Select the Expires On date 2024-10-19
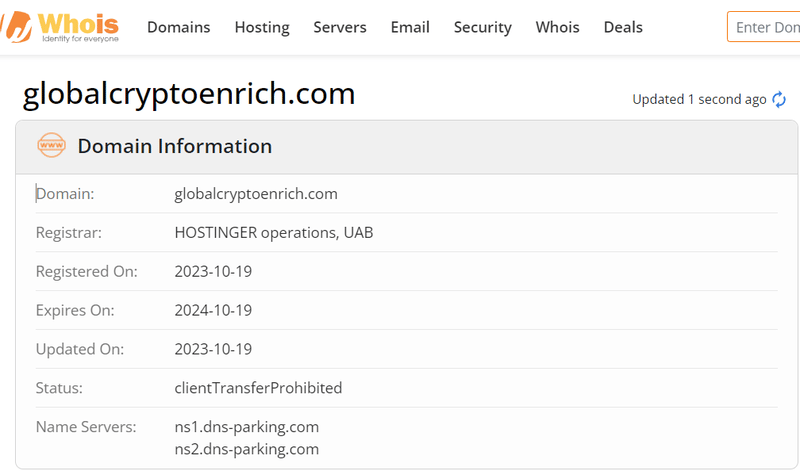 pyautogui.click(x=213, y=310)
